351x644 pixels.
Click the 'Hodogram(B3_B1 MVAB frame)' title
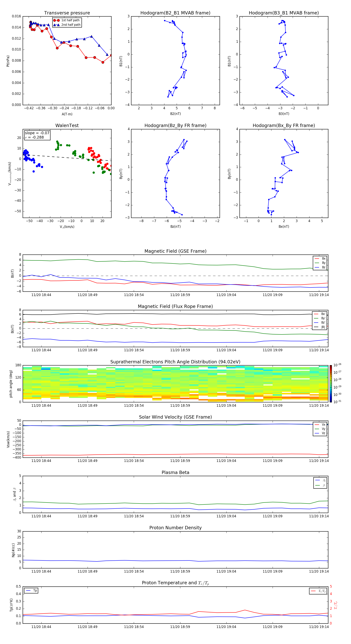click(284, 13)
